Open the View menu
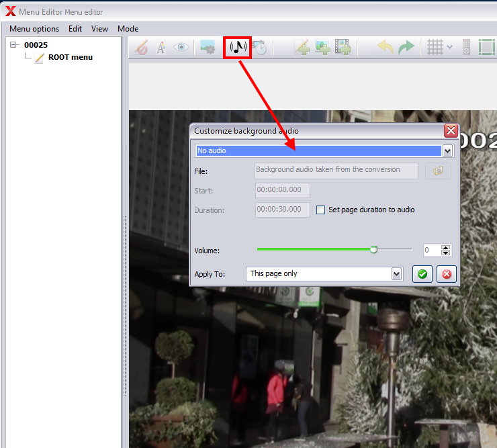The height and width of the screenshot is (448, 497). [x=99, y=29]
